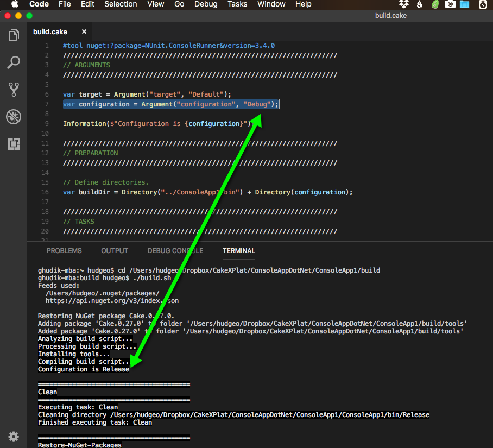Click 'Cleaning directory' path line in terminal
Screen dimensions: 493x448
tap(233, 415)
